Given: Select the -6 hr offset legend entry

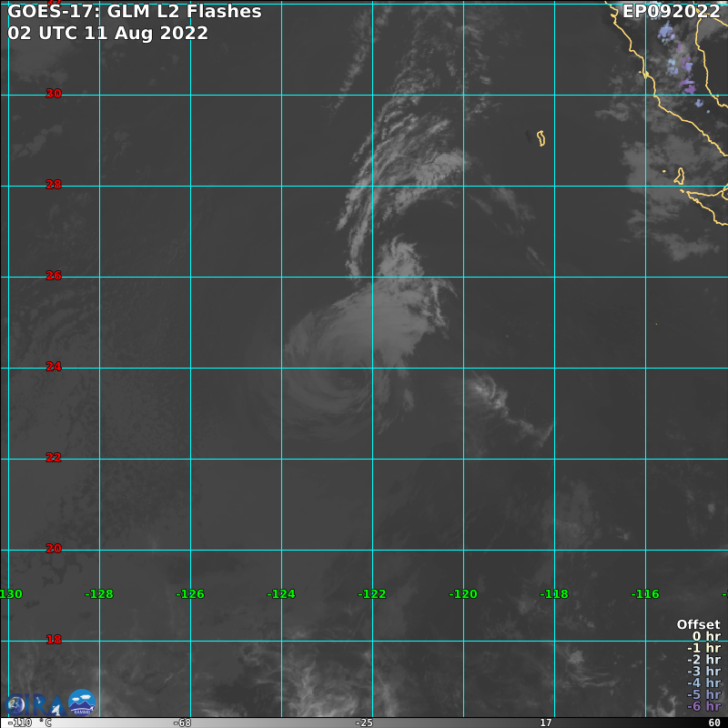Looking at the screenshot, I should point(703,706).
